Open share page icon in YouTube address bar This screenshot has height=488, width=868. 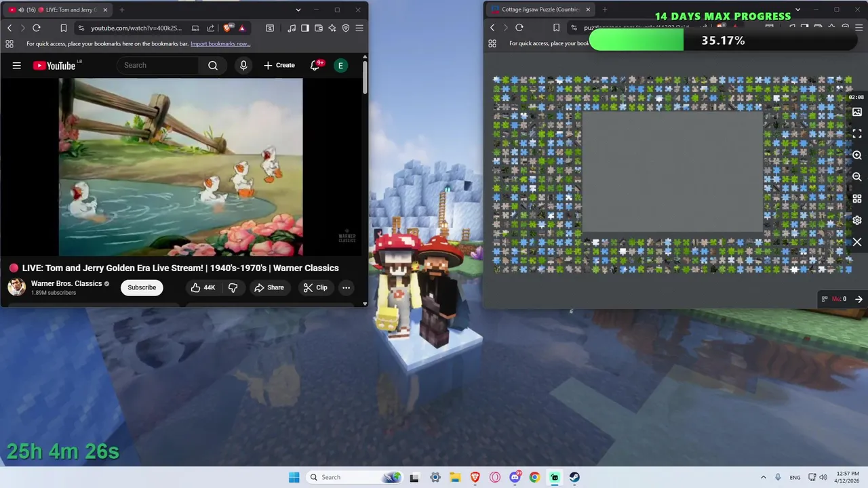pyautogui.click(x=210, y=28)
